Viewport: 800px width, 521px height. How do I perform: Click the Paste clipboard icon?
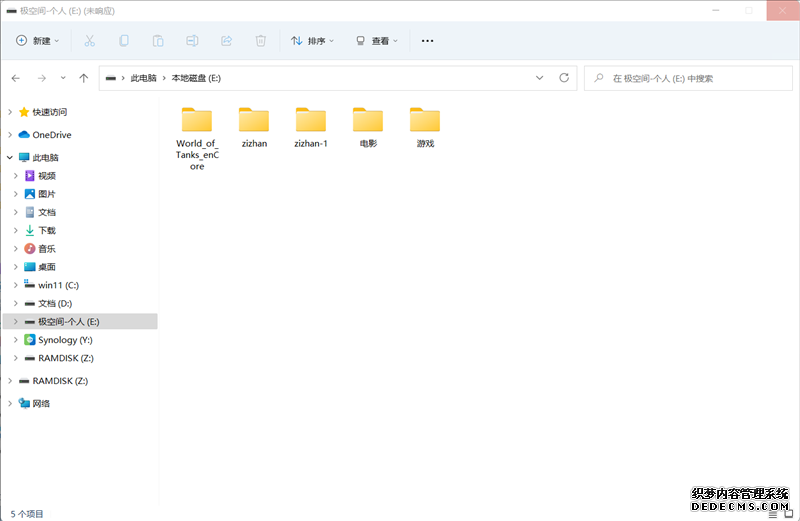pyautogui.click(x=158, y=41)
